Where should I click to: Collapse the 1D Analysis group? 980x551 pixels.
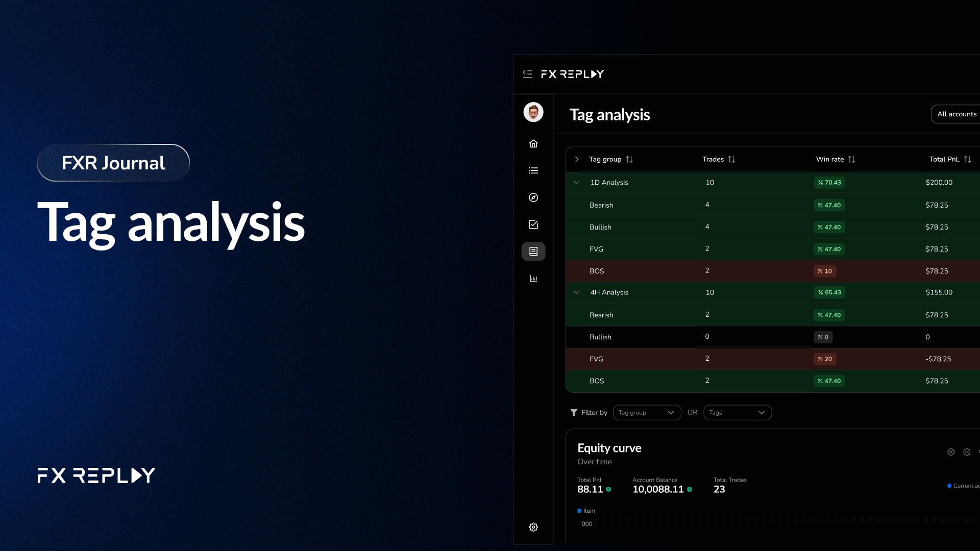(577, 183)
